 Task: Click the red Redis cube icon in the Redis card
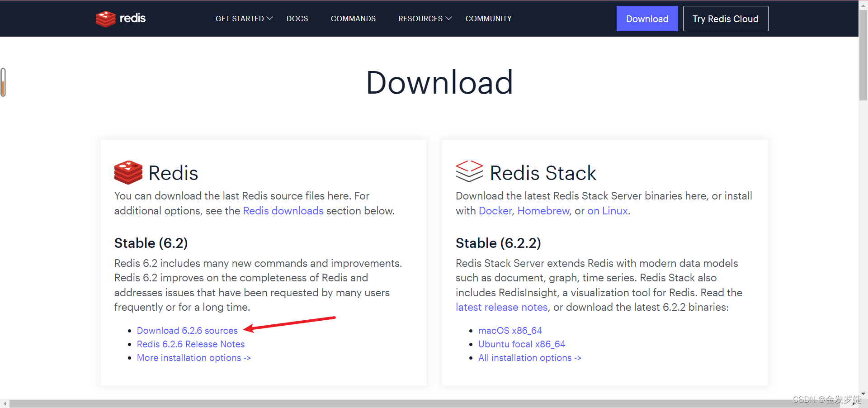(128, 172)
